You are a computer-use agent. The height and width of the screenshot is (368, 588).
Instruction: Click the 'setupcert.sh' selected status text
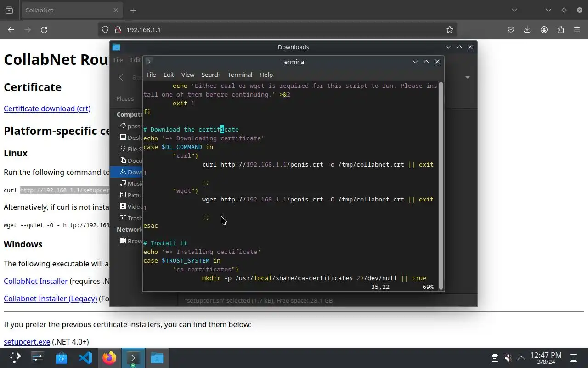[x=259, y=300]
